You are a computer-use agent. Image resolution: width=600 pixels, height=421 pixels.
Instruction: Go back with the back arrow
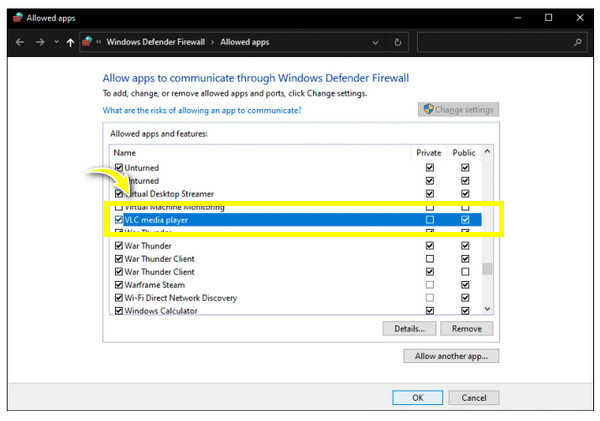(20, 42)
